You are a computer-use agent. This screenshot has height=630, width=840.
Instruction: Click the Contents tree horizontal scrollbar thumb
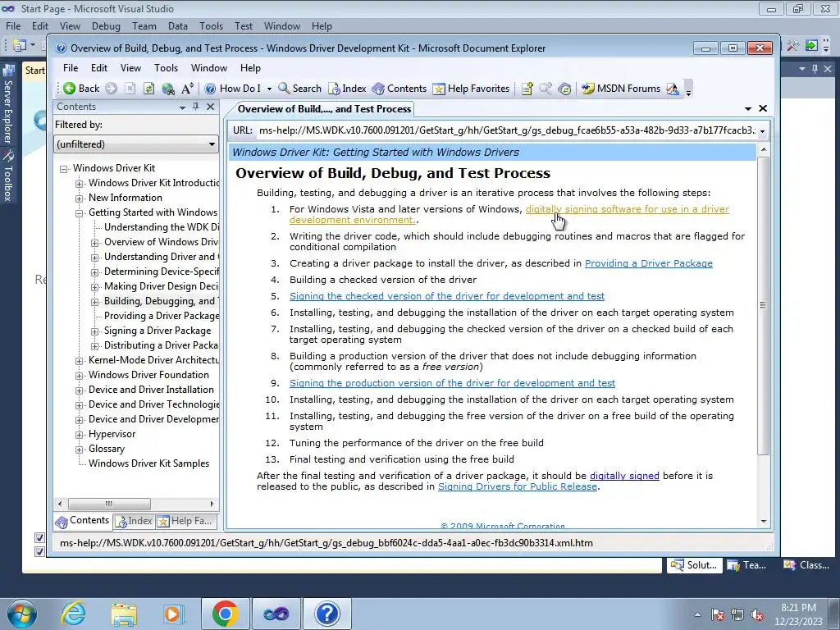(109, 504)
